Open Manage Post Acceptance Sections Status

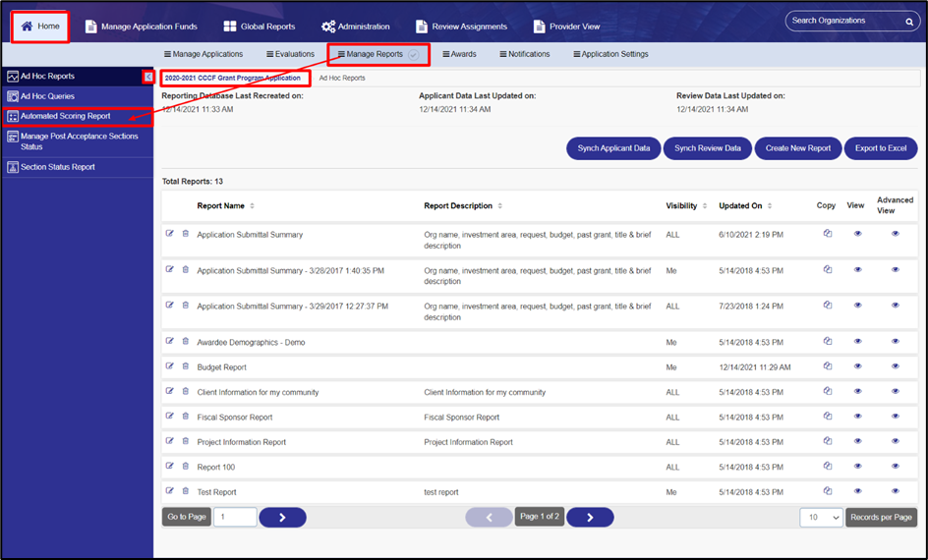(78, 141)
